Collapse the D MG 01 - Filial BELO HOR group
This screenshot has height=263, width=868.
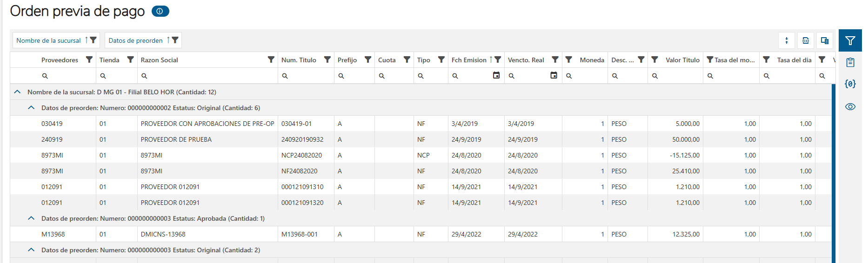17,92
